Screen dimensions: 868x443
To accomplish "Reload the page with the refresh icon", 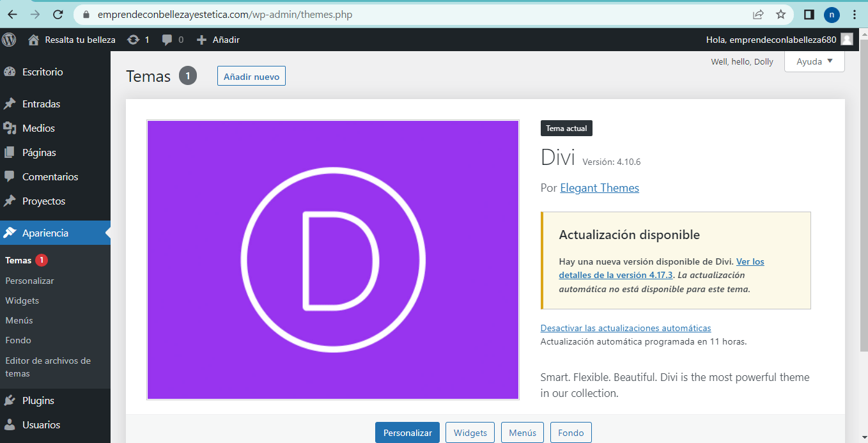I will [x=58, y=14].
